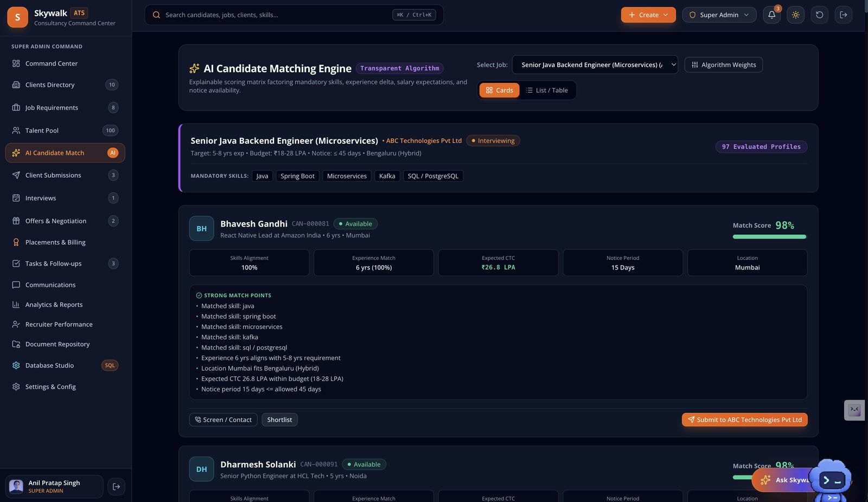Click Dharmesh Solanki DH avatar
Image resolution: width=868 pixels, height=502 pixels.
pyautogui.click(x=201, y=469)
